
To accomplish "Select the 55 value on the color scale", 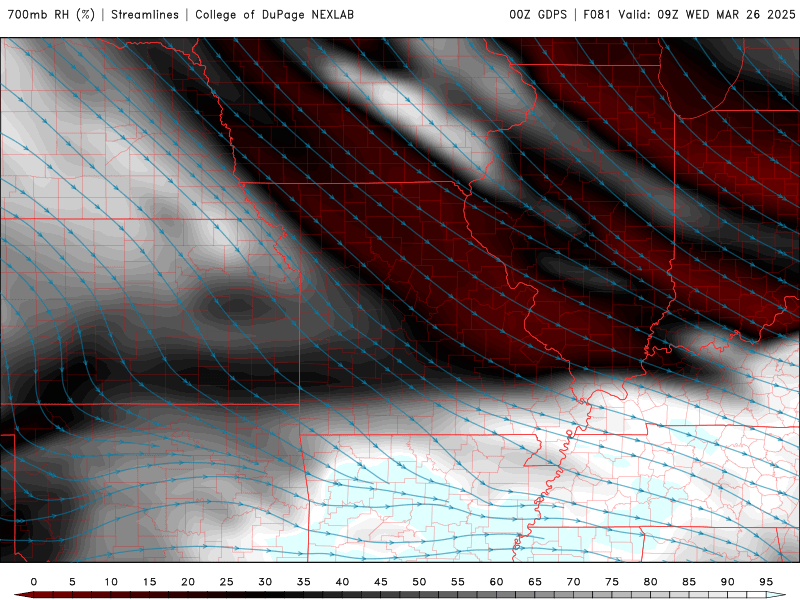I will [458, 582].
